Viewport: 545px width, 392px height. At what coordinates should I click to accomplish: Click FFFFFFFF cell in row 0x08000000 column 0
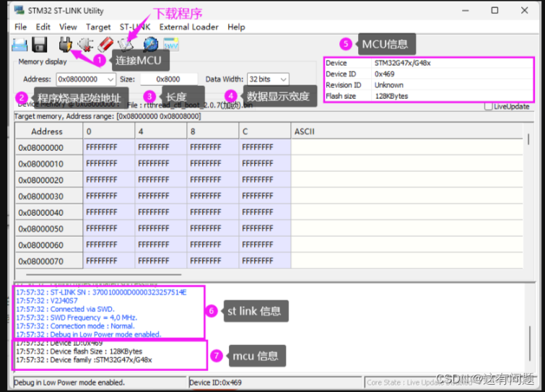(x=109, y=147)
